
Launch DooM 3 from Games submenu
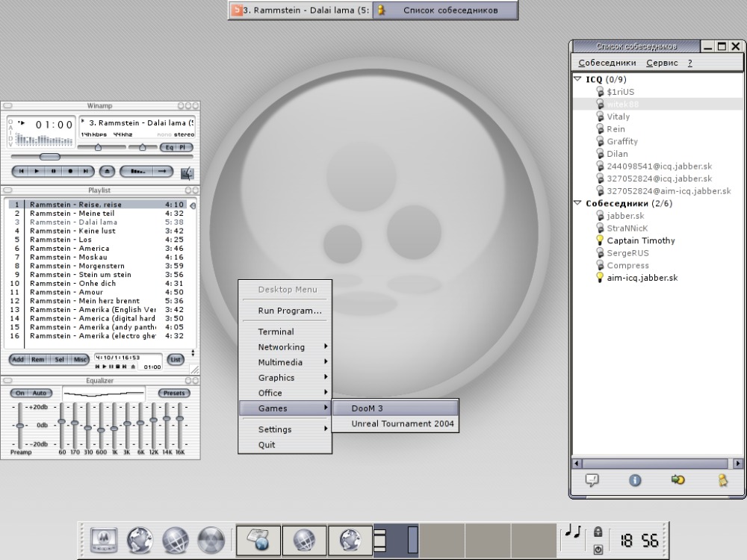coord(395,408)
